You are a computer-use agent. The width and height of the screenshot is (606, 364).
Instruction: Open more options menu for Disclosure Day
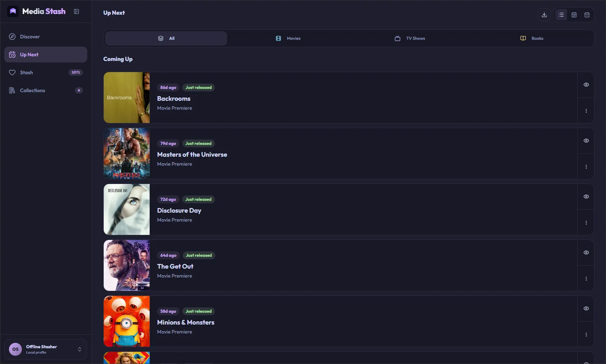pos(586,223)
